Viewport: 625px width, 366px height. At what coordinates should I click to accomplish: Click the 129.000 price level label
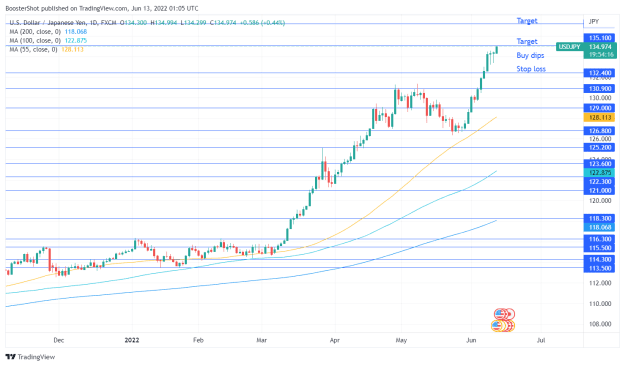pos(599,108)
